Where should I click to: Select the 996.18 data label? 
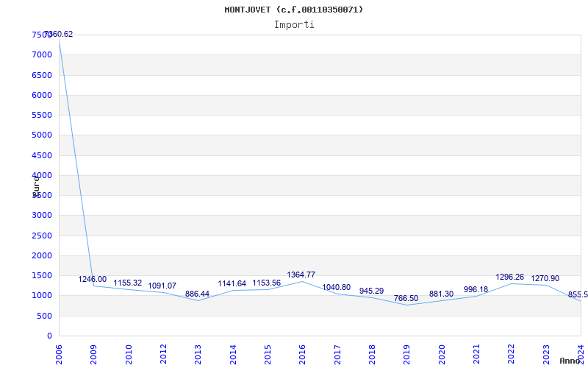[x=476, y=289]
